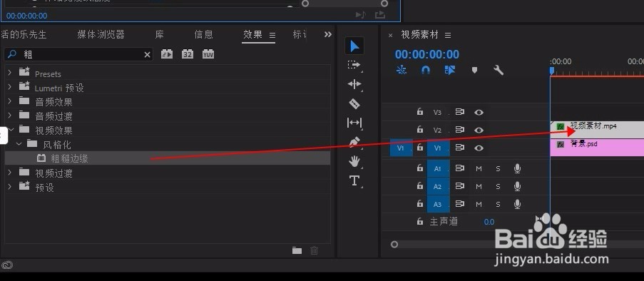Solo track A3
This screenshot has height=281, width=644.
pyautogui.click(x=499, y=204)
